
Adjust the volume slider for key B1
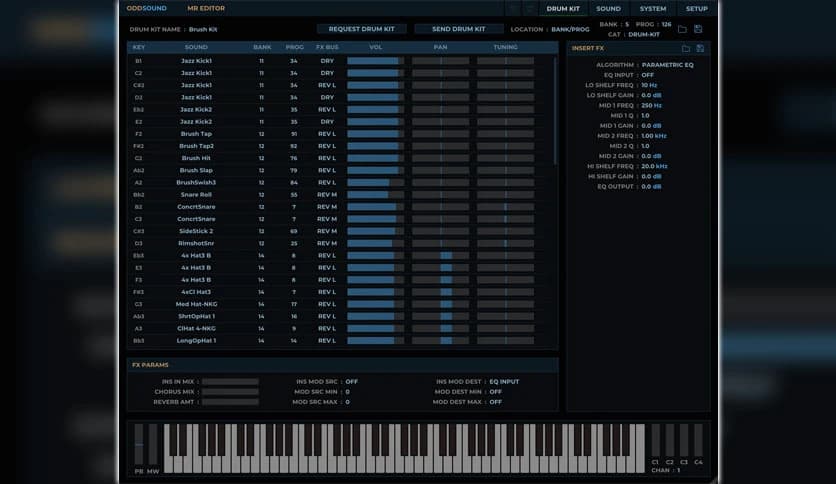coord(375,61)
